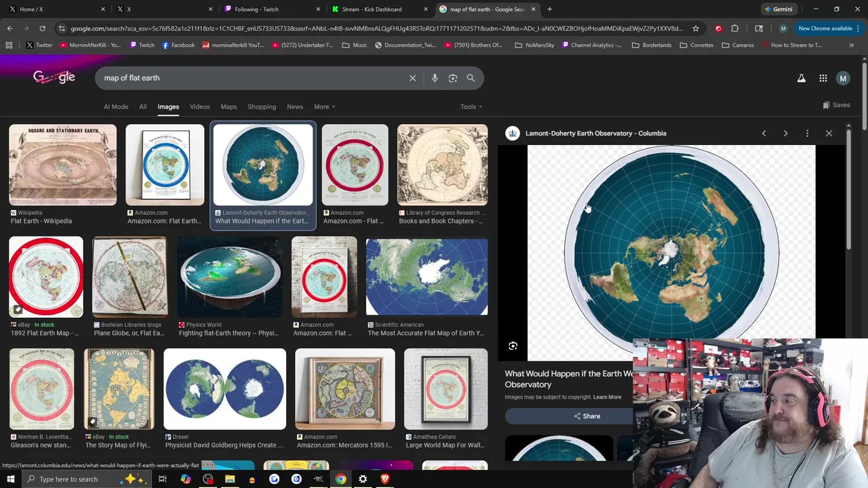Go back with the browser back arrow
Image resolution: width=868 pixels, height=488 pixels.
pyautogui.click(x=9, y=28)
